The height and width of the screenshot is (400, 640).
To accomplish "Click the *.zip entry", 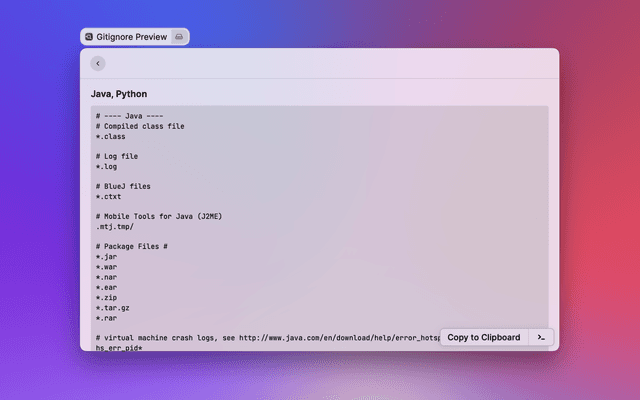I will 106,297.
